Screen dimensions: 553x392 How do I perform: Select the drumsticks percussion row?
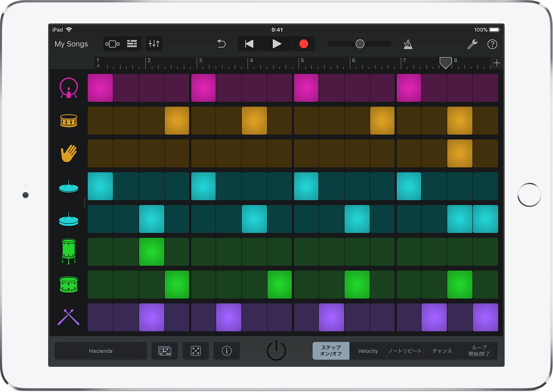tap(68, 317)
